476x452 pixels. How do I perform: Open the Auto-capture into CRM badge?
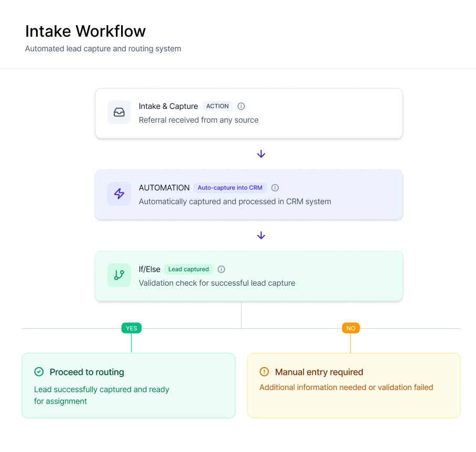click(230, 188)
